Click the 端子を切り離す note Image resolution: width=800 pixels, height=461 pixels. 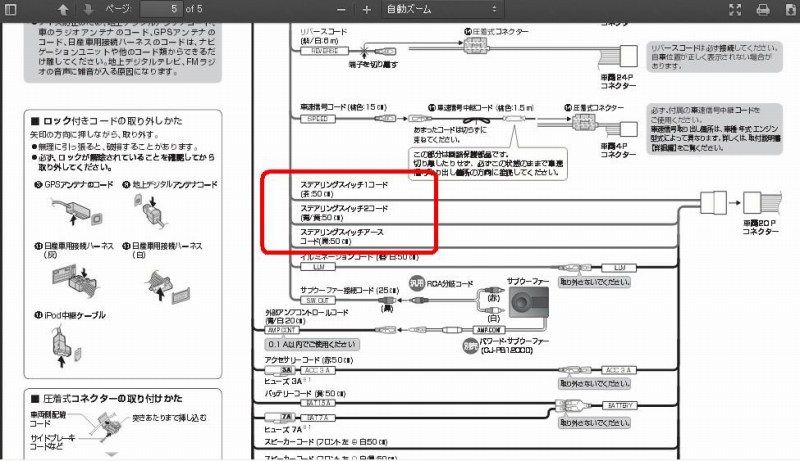373,65
